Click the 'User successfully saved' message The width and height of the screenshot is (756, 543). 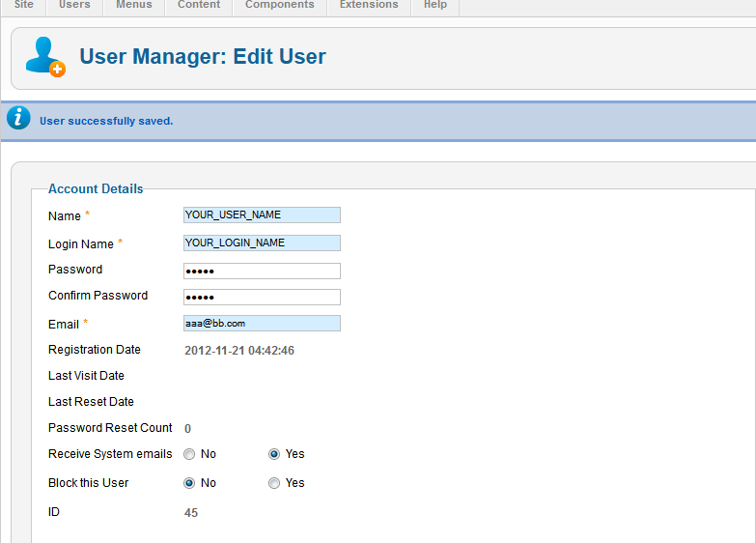coord(106,121)
